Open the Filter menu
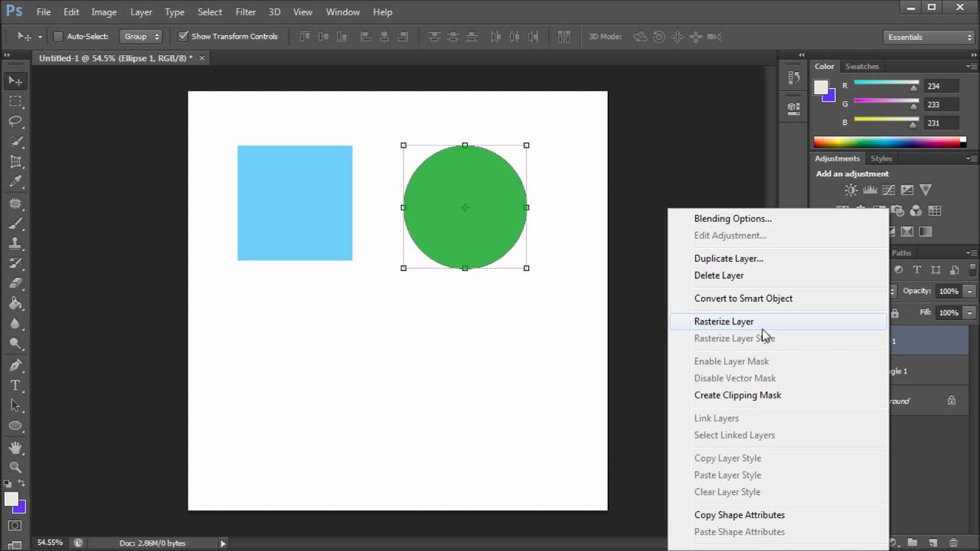This screenshot has height=551, width=980. 246,11
